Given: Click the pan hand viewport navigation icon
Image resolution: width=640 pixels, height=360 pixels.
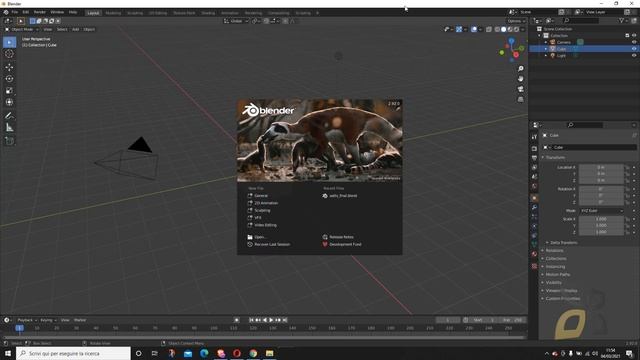Looking at the screenshot, I should click(x=520, y=78).
